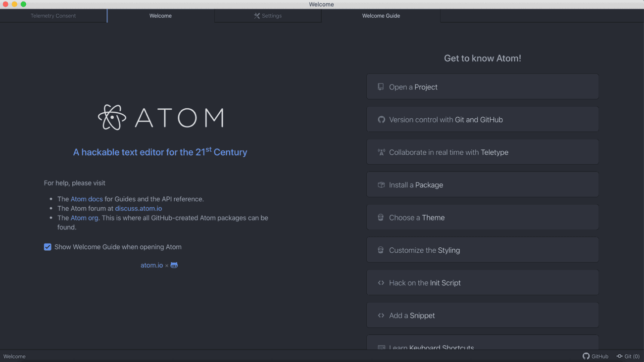Screen dimensions: 644x362
Task: Expand the Add a Snippet card
Action: click(483, 315)
